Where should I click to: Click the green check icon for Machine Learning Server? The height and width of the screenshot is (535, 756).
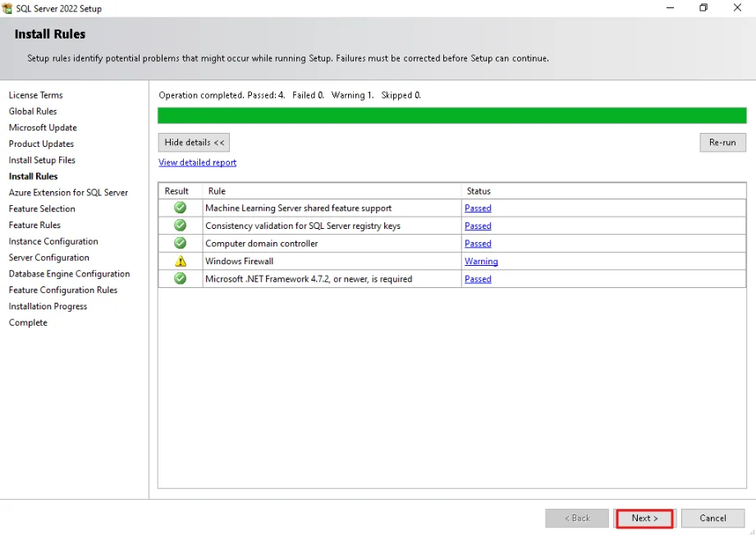tap(181, 208)
